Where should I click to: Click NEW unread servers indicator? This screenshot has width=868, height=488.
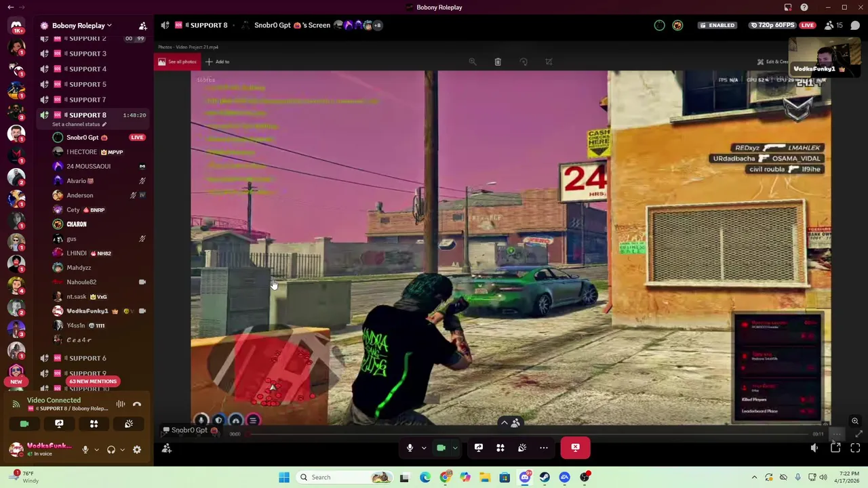click(16, 382)
